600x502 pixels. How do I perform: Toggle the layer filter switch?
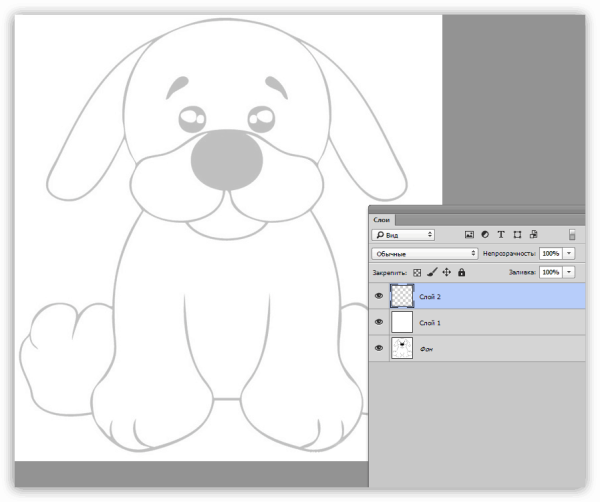[572, 235]
